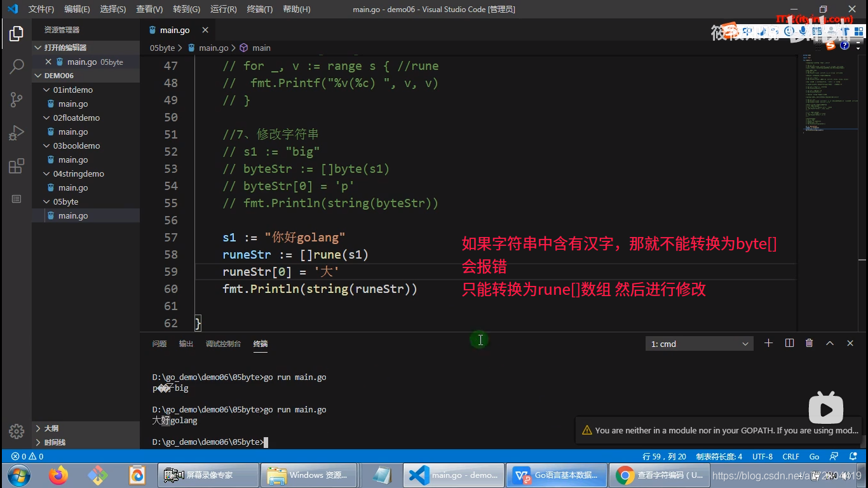Image resolution: width=868 pixels, height=488 pixels.
Task: Open the 选择(S) menu
Action: [x=113, y=10]
